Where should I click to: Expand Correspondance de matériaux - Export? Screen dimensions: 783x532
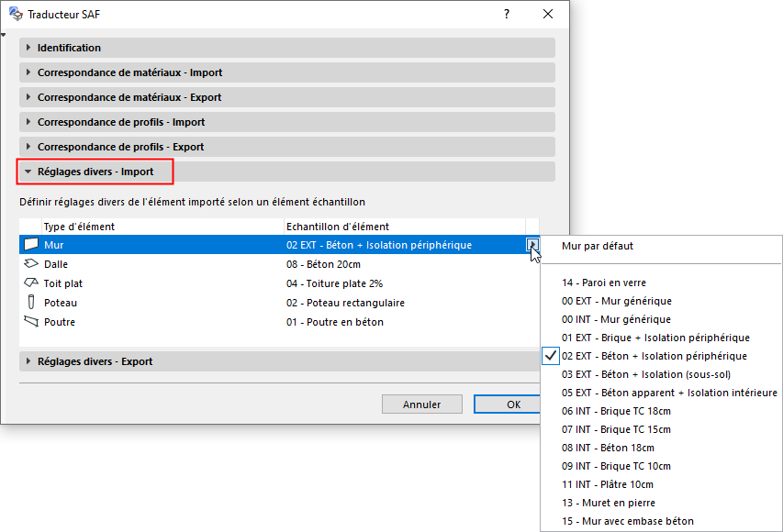click(287, 97)
